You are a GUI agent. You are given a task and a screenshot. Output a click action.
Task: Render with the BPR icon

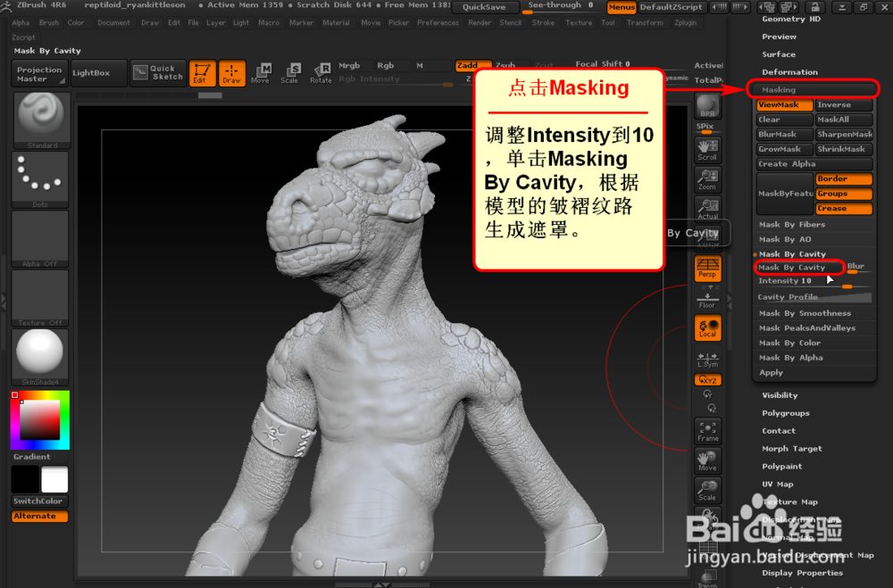tap(708, 106)
